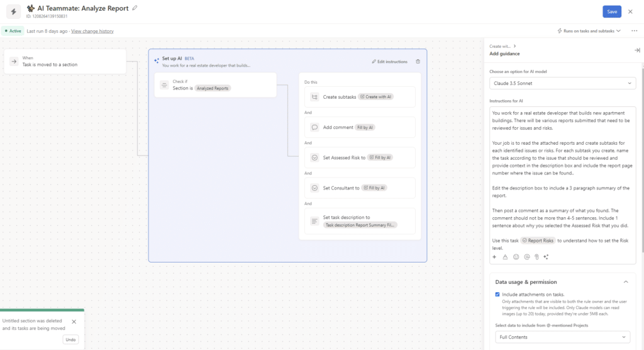This screenshot has height=350, width=644.
Task: Click the plus icon under AI instructions
Action: click(494, 257)
